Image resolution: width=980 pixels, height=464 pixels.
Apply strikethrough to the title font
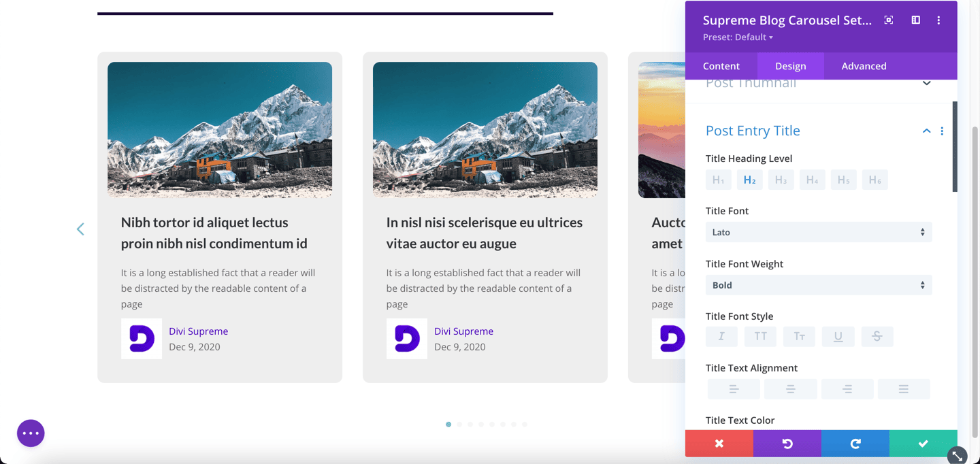tap(877, 336)
